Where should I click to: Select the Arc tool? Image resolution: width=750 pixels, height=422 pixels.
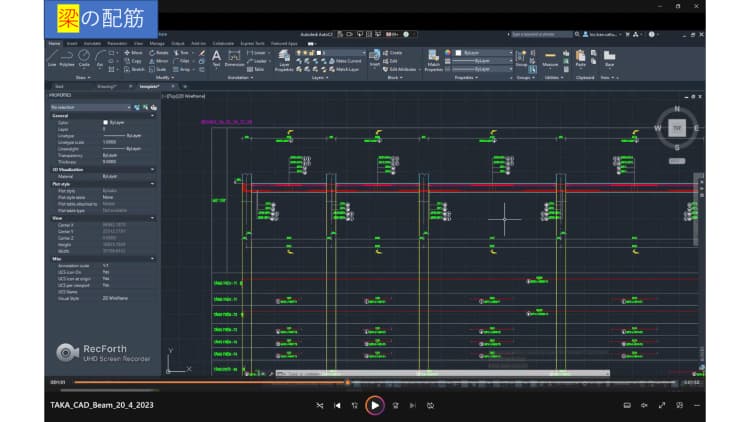point(99,58)
